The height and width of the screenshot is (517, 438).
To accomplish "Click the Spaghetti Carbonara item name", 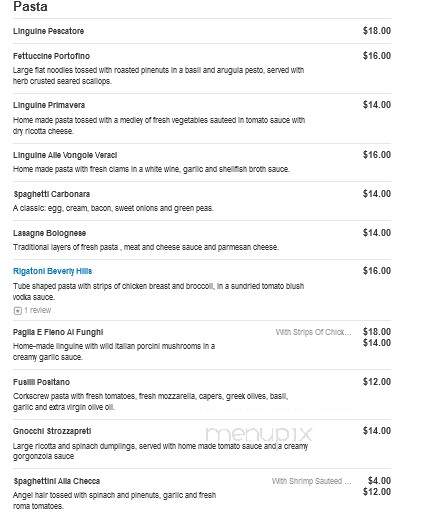I will click(52, 194).
